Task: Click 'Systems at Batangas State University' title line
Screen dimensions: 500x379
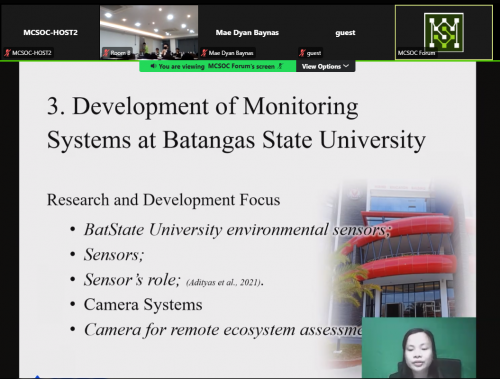Action: click(x=236, y=140)
